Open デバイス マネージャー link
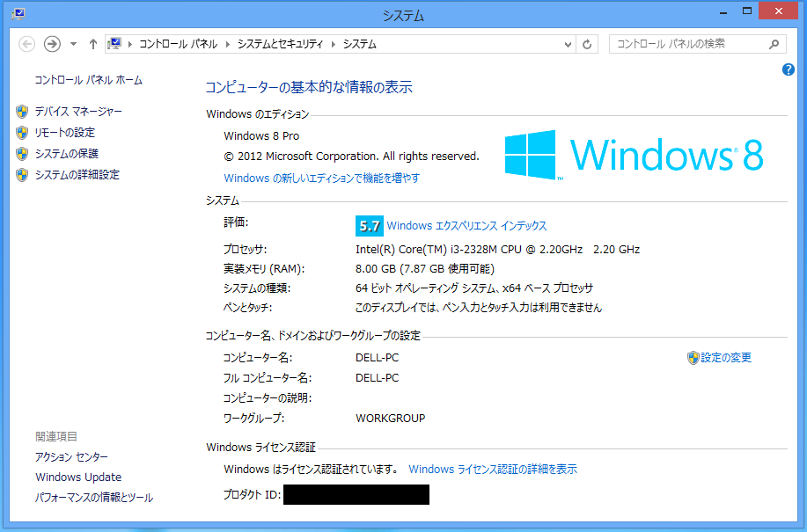 point(78,112)
